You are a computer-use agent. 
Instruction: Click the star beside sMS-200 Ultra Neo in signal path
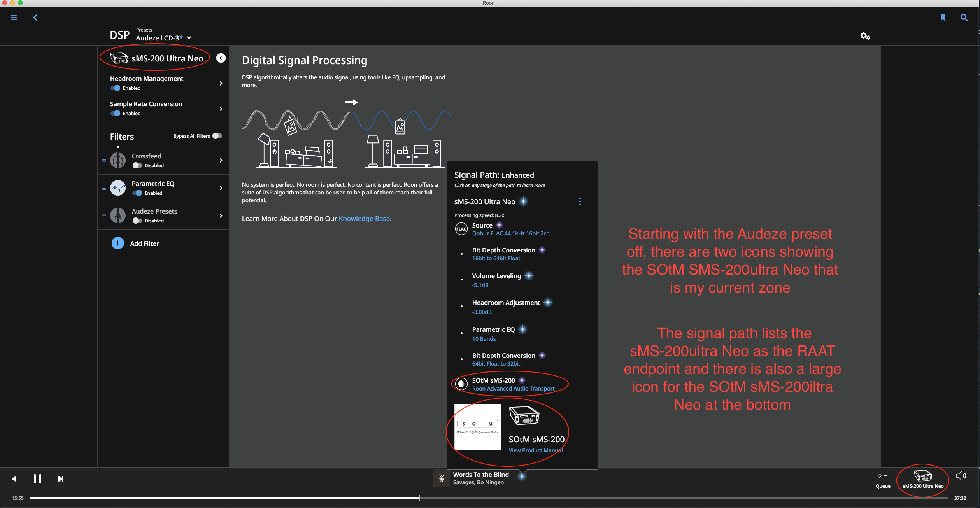click(524, 201)
